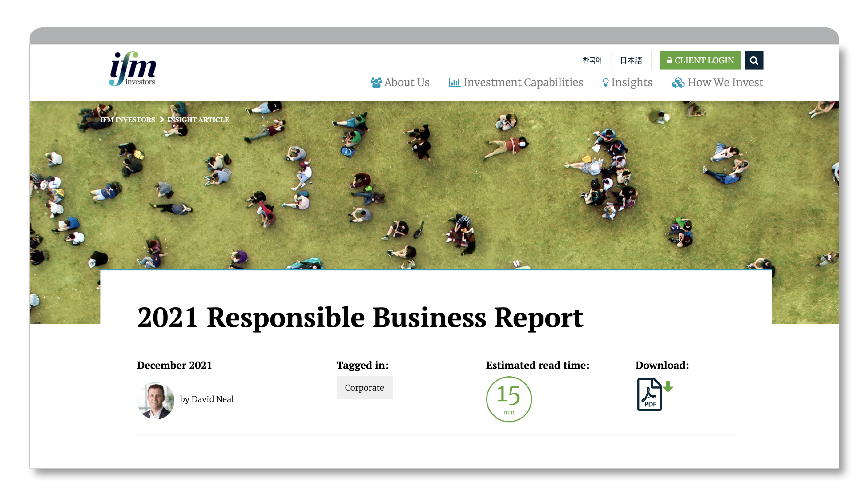Screen dimensions: 868x504
Task: Click the people icon beside About Us
Action: click(376, 83)
